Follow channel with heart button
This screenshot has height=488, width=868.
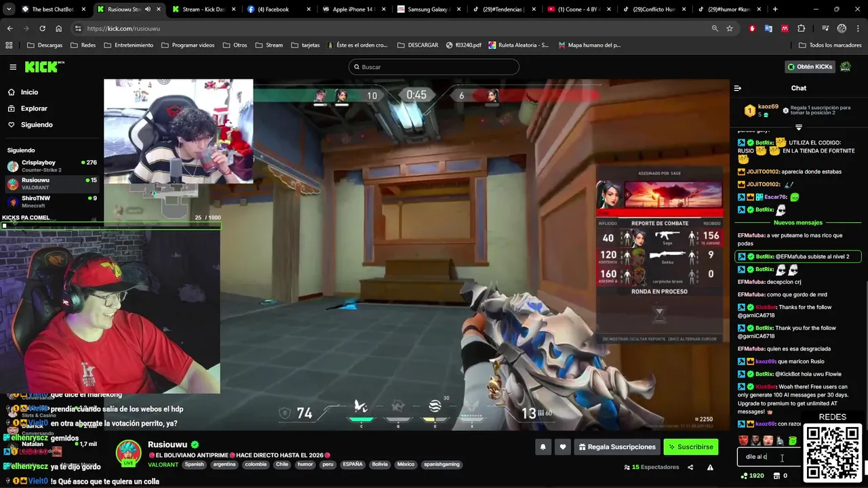[562, 447]
